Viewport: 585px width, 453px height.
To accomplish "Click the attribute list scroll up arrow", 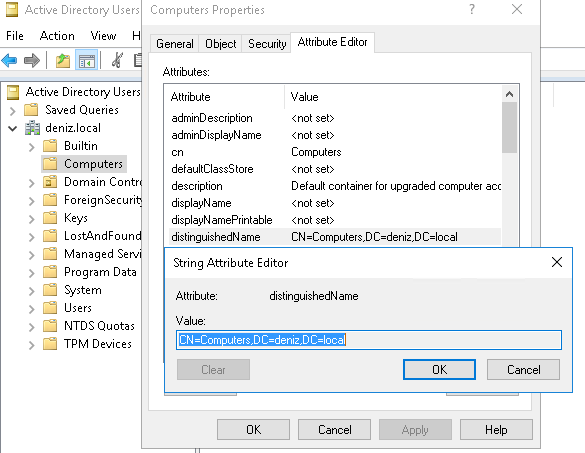I will pyautogui.click(x=509, y=94).
